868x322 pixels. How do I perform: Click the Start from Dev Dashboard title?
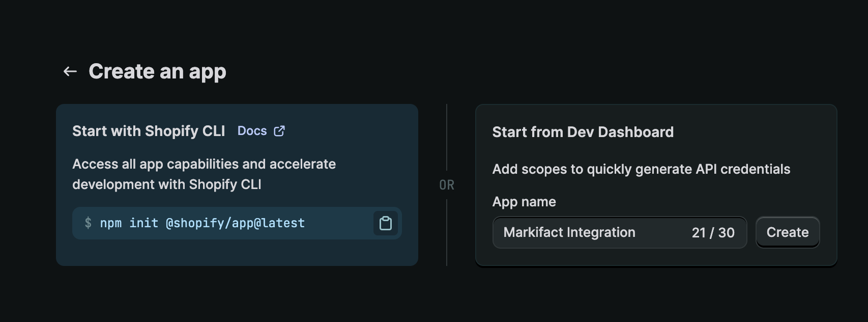[x=583, y=132]
